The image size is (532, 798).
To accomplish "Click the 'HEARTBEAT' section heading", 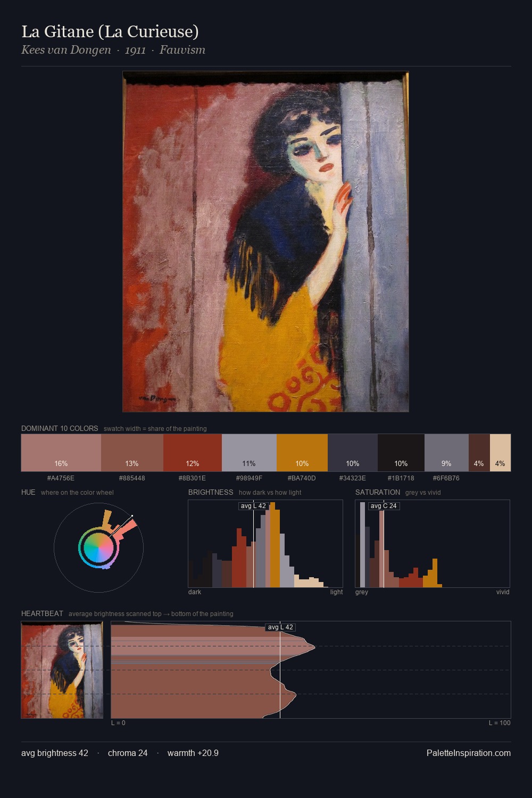I will [x=42, y=613].
